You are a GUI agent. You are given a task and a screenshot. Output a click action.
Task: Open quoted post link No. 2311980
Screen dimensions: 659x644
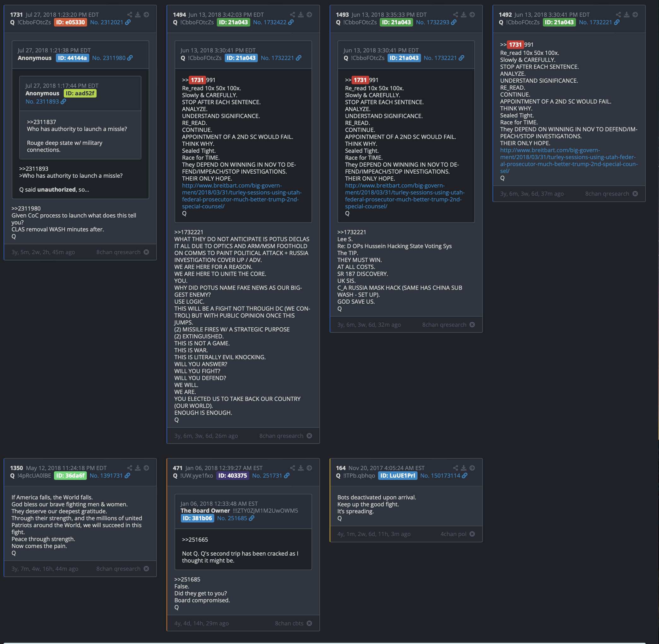(109, 58)
